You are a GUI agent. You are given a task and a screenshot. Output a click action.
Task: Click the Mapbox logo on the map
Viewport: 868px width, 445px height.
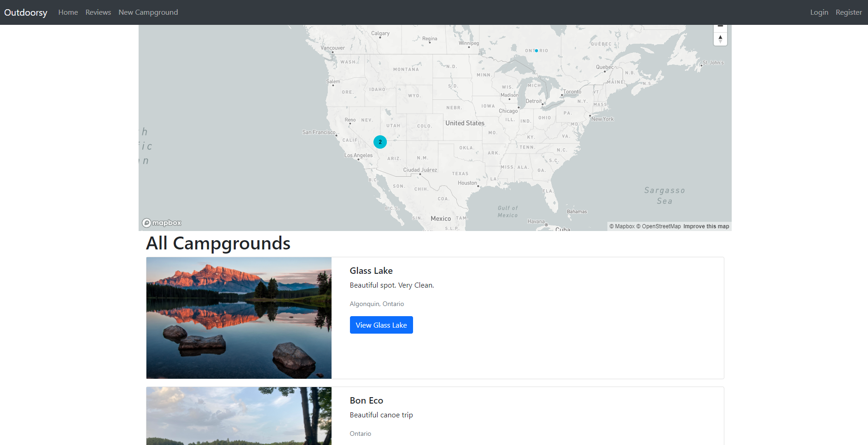(162, 223)
